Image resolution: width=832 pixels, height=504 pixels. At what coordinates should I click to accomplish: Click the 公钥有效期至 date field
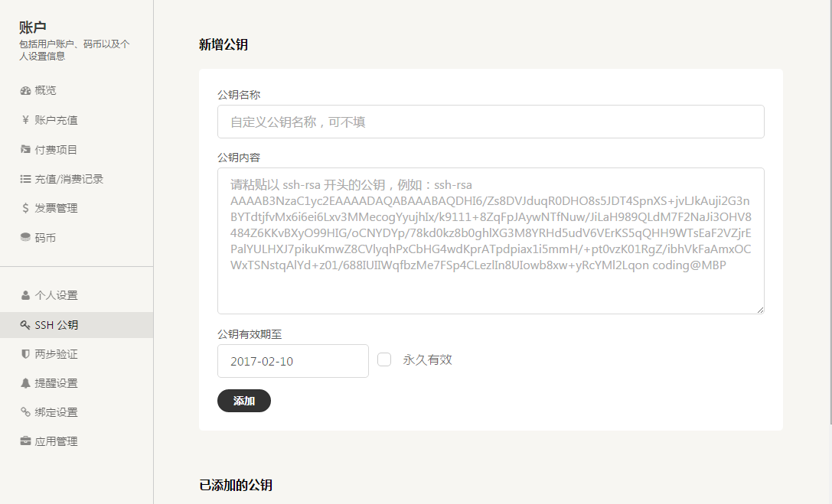click(x=293, y=361)
